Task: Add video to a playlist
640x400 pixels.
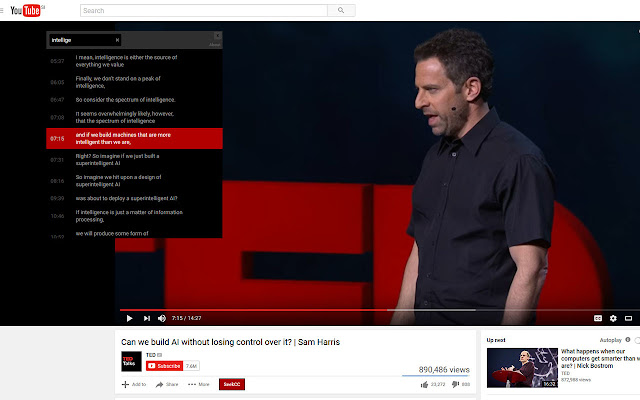Action: pos(134,384)
